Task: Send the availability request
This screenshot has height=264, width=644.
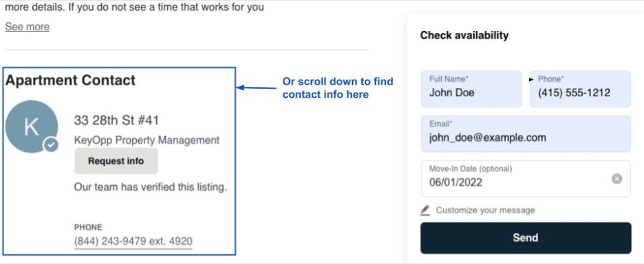Action: pyautogui.click(x=526, y=238)
